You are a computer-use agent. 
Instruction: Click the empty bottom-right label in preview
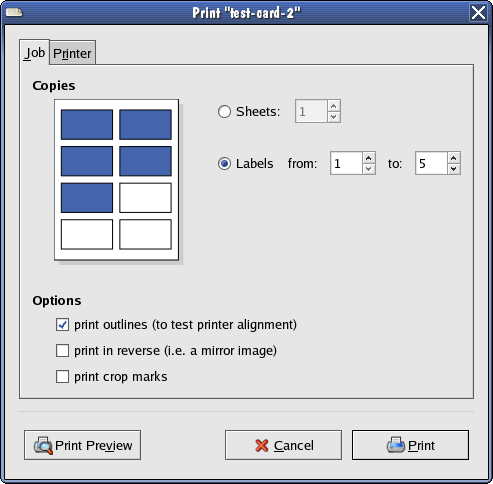pyautogui.click(x=145, y=234)
